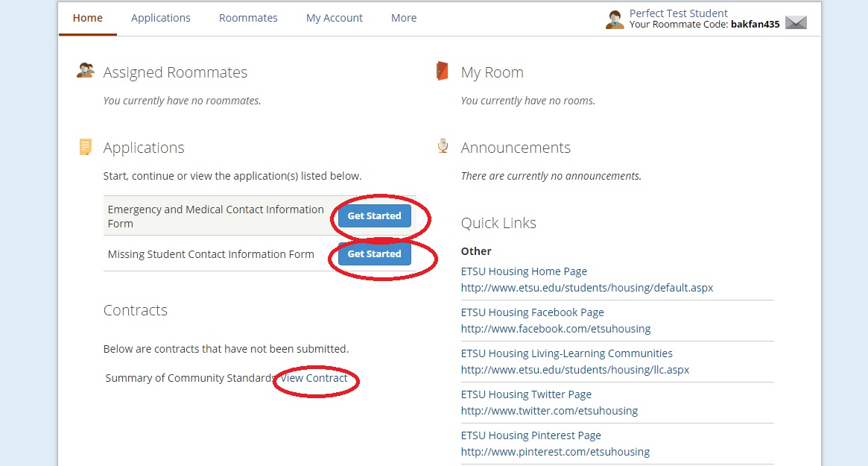Switch to the Home tab
The height and width of the screenshot is (466, 868).
coord(88,18)
